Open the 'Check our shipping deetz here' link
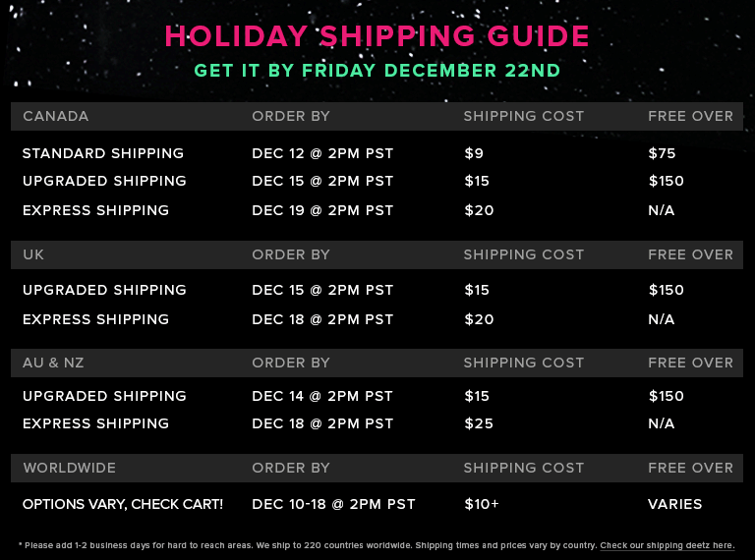This screenshot has height=560, width=755. [x=667, y=545]
